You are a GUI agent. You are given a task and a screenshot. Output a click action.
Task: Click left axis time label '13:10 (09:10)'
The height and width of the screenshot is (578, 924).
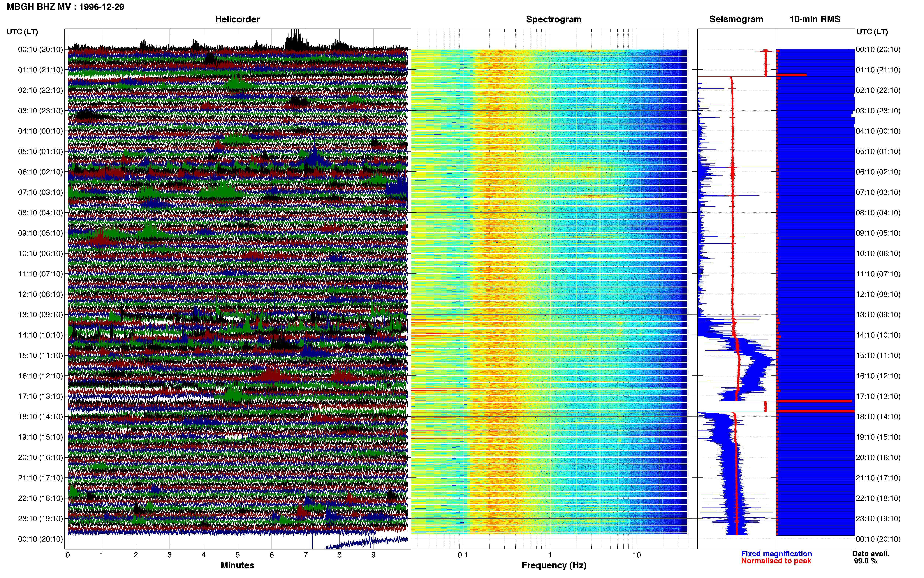pos(41,315)
